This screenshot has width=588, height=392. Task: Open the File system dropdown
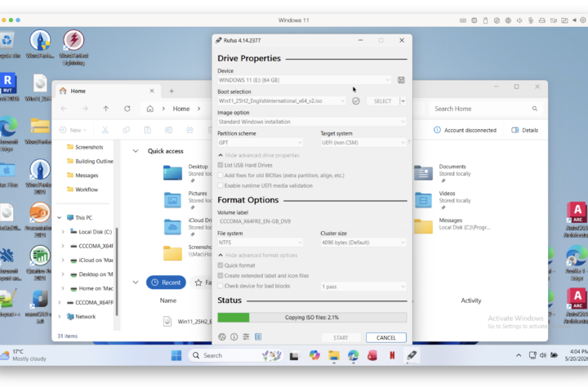(x=261, y=243)
